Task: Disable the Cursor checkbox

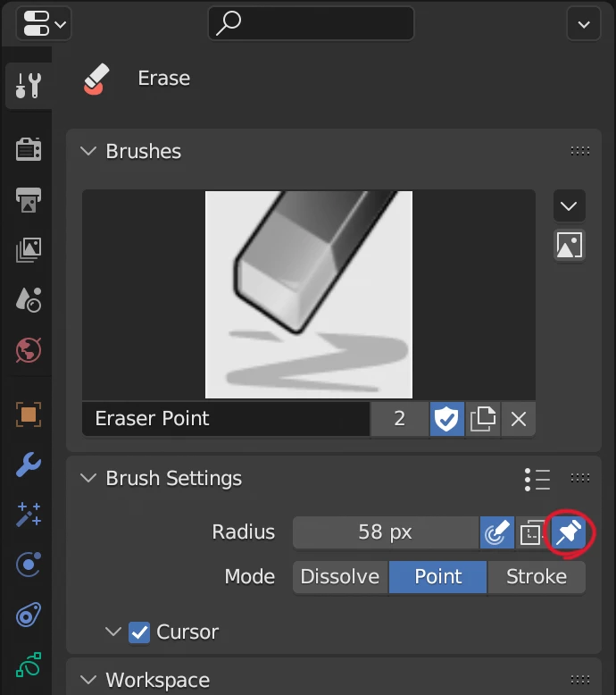Action: click(139, 632)
